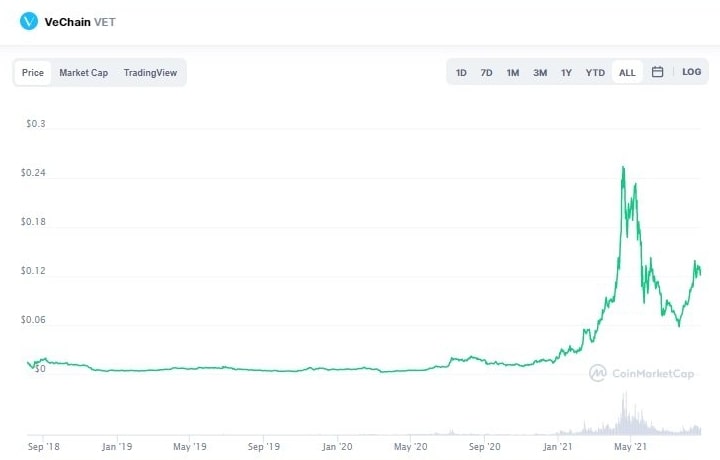This screenshot has height=460, width=720.
Task: Select the 1M time range
Action: coord(512,73)
